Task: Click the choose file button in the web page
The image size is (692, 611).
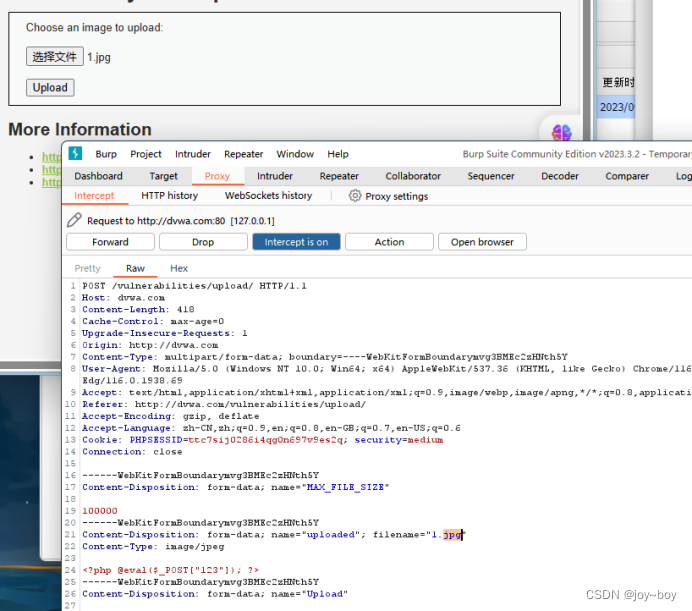Action: coord(55,57)
